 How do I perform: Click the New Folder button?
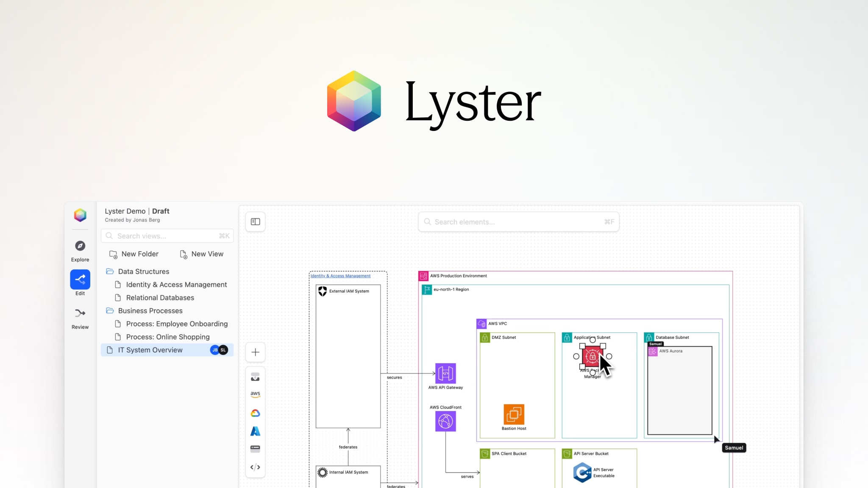pos(134,254)
